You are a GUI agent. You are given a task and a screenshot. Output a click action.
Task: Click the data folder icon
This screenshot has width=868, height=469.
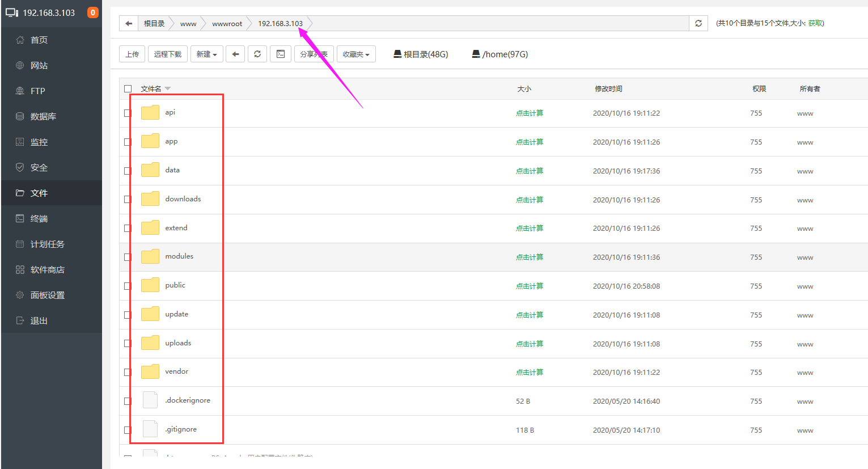pyautogui.click(x=150, y=170)
